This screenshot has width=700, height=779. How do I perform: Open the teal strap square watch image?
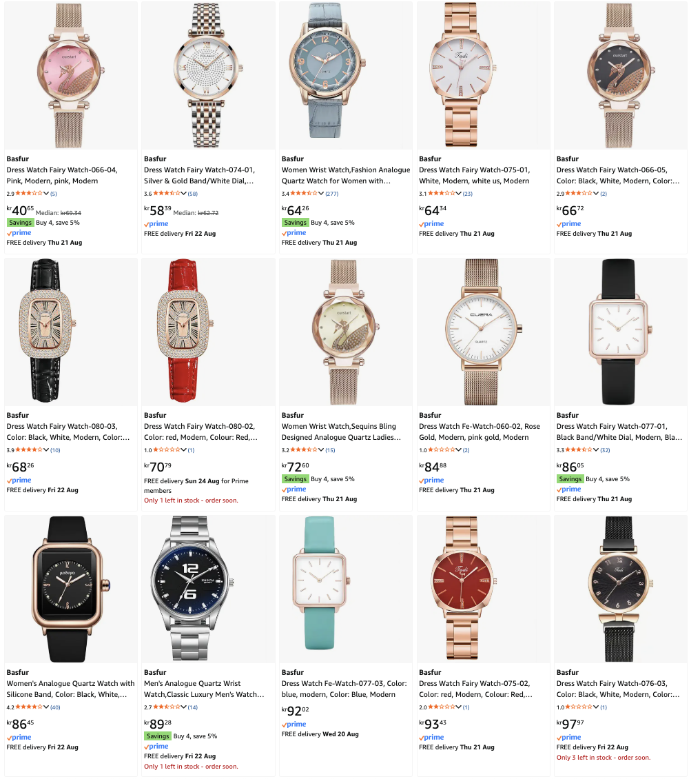tap(346, 589)
